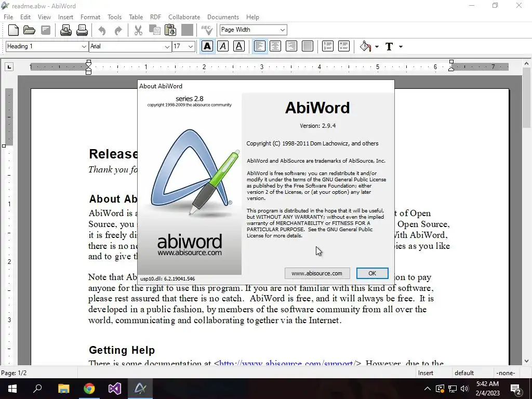The width and height of the screenshot is (532, 399).
Task: Open the Heading 1 style dropdown
Action: pyautogui.click(x=84, y=46)
